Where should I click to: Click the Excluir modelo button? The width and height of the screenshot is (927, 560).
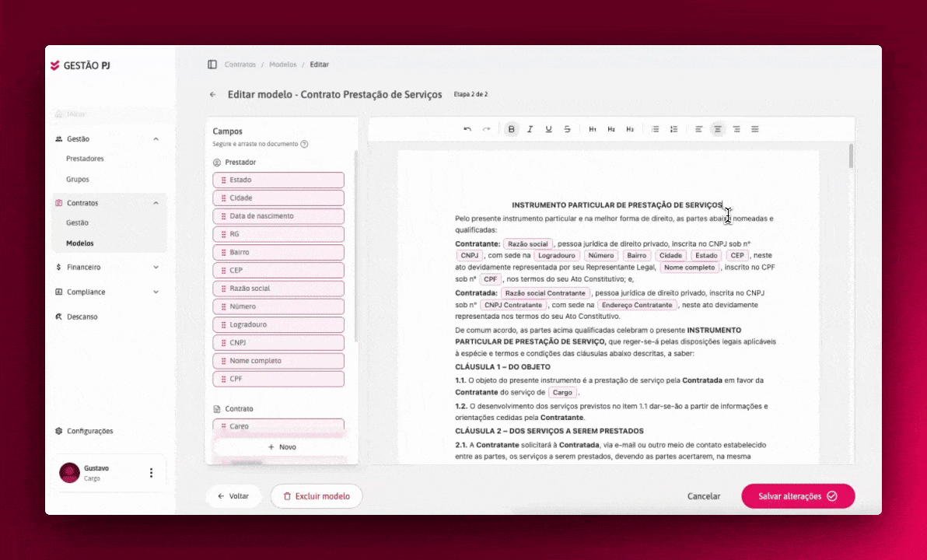point(317,496)
